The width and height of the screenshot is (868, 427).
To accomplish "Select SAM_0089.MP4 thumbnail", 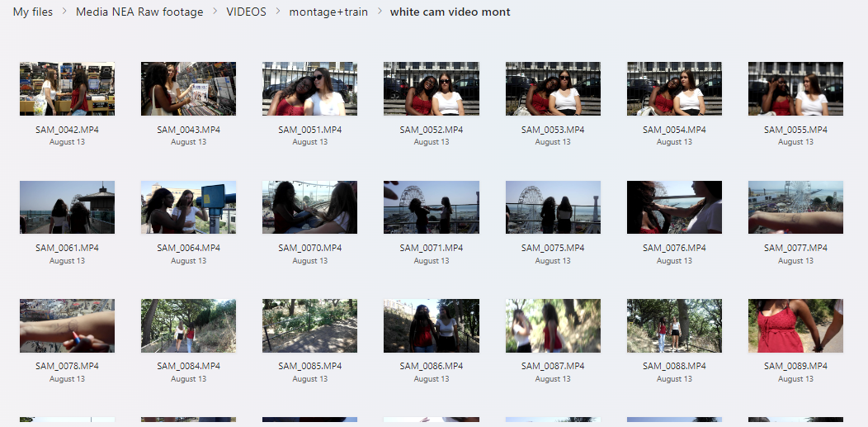I will (x=795, y=325).
